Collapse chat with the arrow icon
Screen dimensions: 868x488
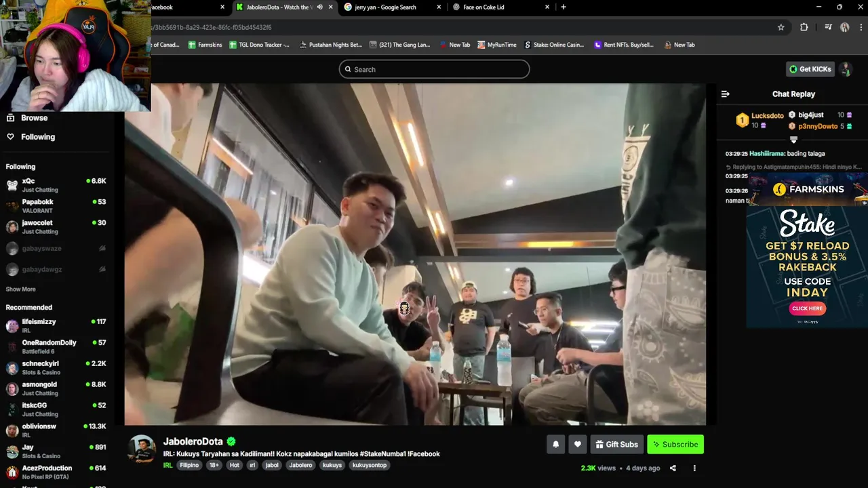[725, 94]
